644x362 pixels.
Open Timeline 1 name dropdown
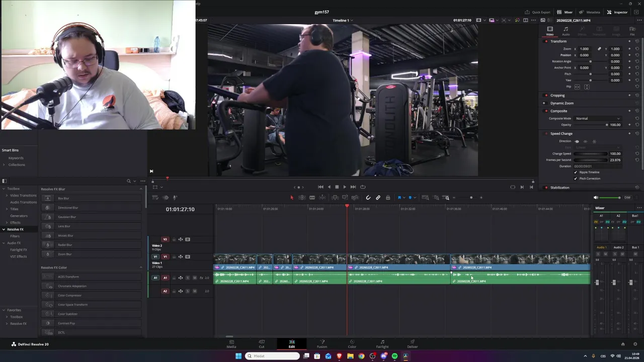(x=343, y=21)
